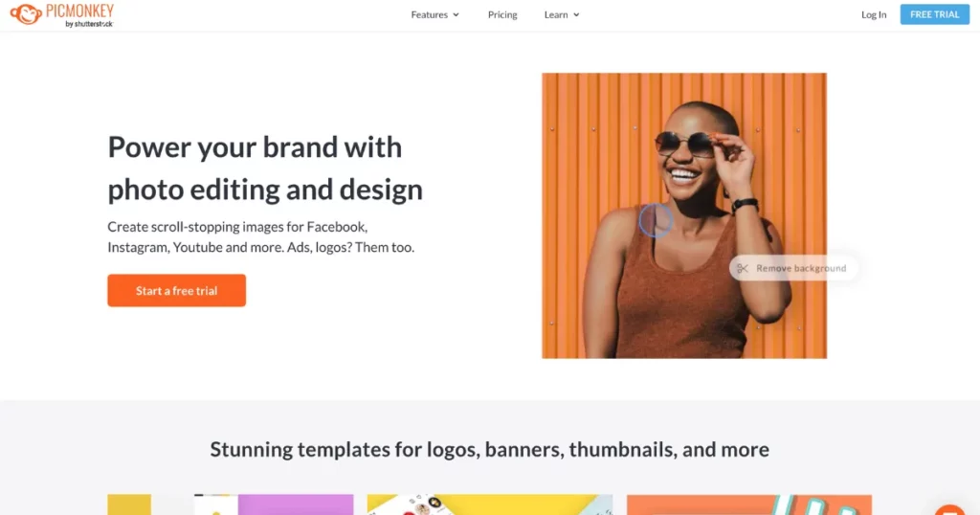Open the yellow center template thumbnail
This screenshot has width=980, height=515.
pyautogui.click(x=490, y=504)
